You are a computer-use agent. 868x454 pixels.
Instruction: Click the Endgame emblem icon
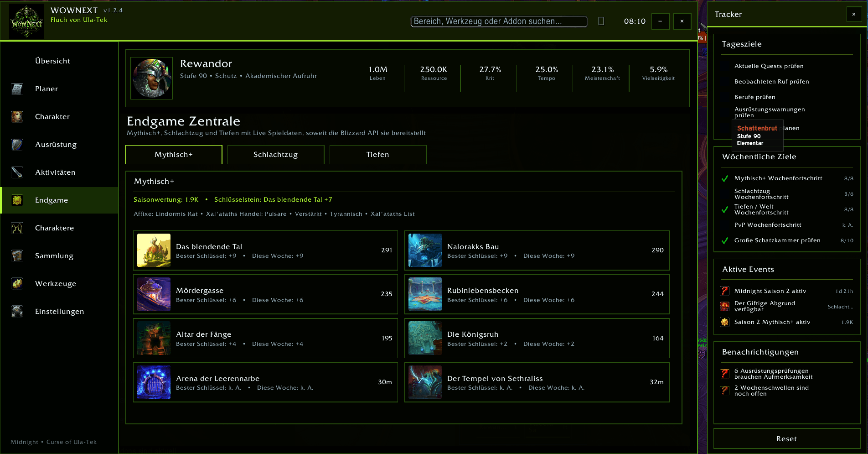(x=17, y=200)
